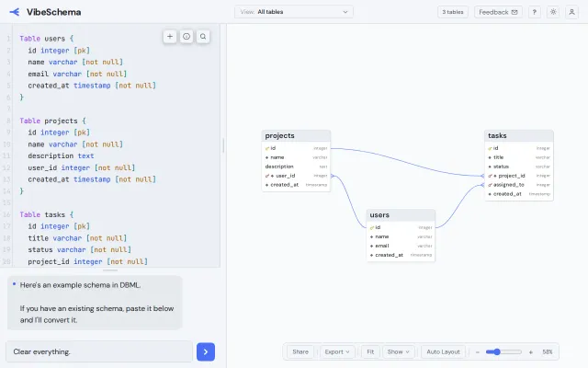The image size is (588, 368).
Task: Open the help question mark button
Action: pos(535,12)
